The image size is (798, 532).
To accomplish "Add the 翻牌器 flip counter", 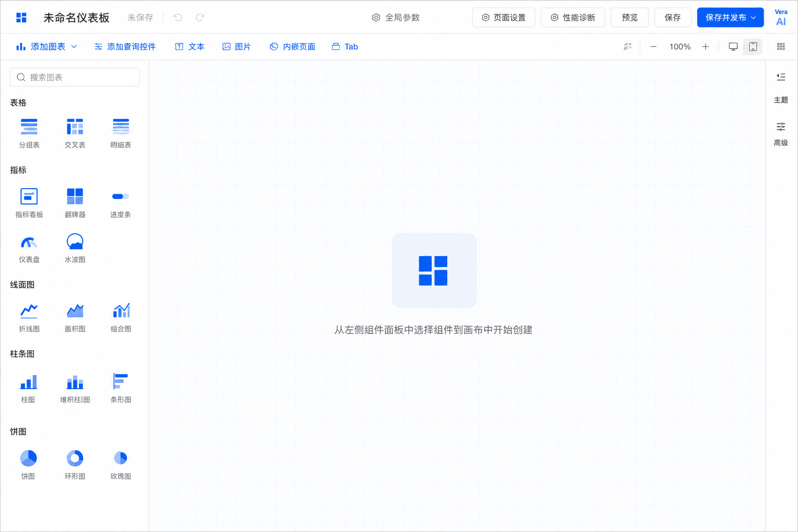I will tap(75, 203).
